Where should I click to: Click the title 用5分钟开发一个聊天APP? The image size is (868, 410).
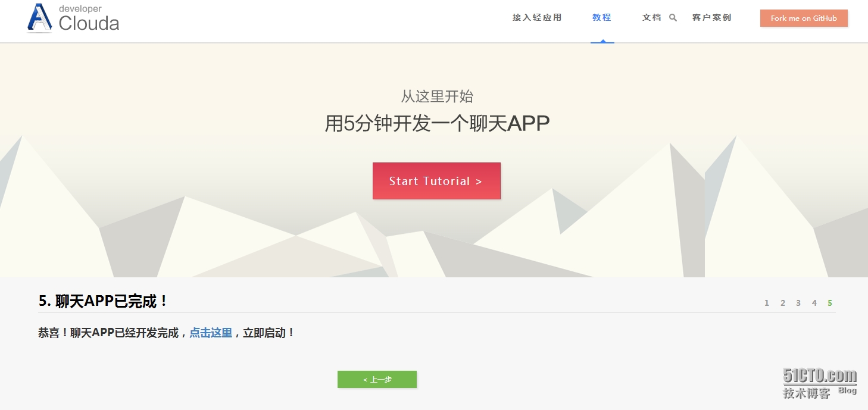coord(437,124)
